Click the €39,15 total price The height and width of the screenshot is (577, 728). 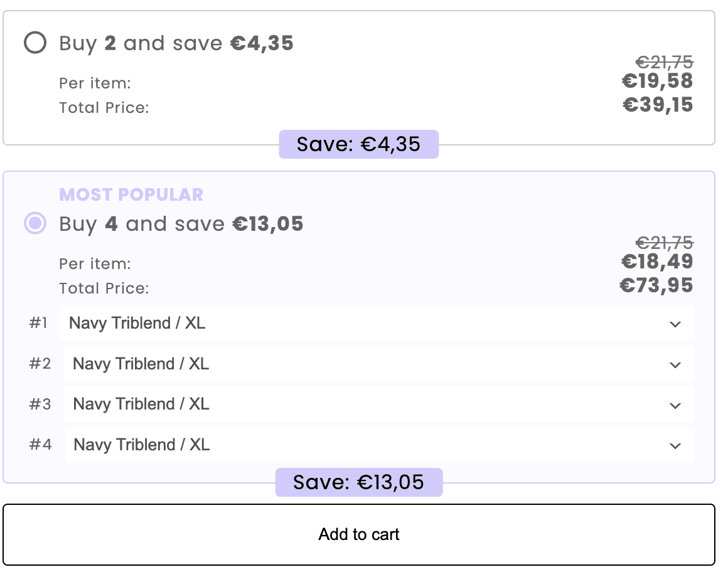[x=658, y=104]
